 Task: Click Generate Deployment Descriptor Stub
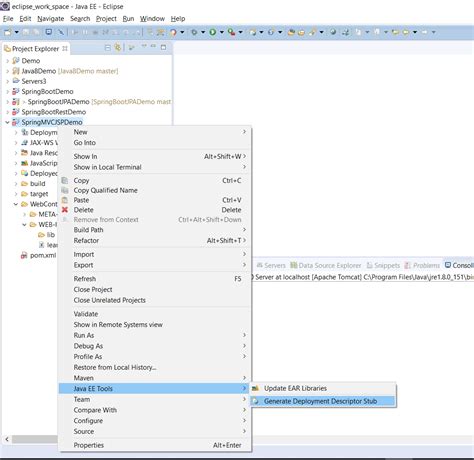click(x=323, y=401)
